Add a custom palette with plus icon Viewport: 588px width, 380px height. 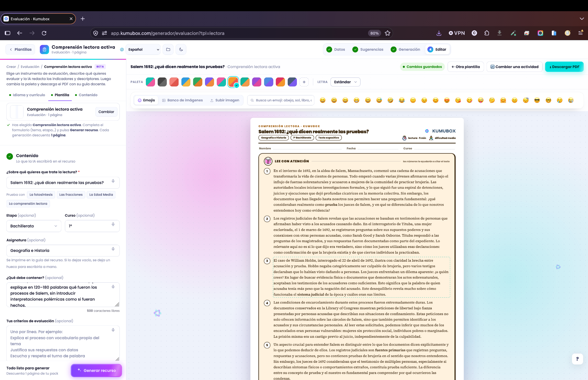click(x=304, y=82)
